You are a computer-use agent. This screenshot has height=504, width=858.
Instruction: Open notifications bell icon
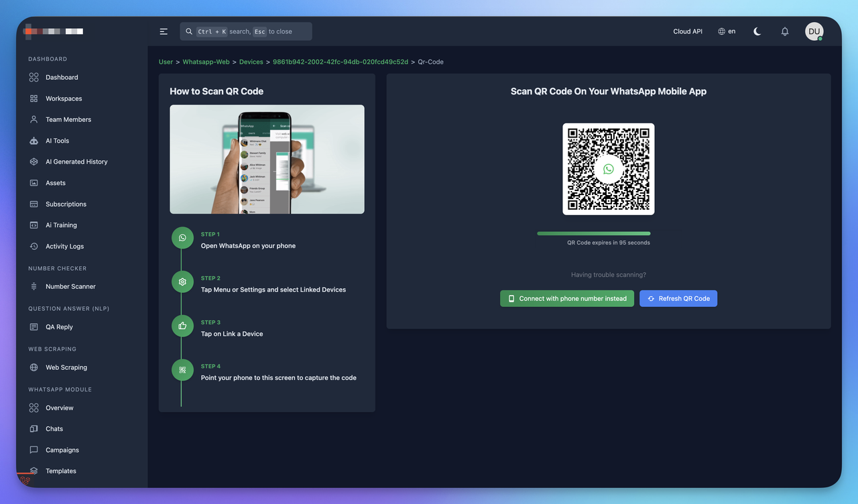click(x=785, y=31)
